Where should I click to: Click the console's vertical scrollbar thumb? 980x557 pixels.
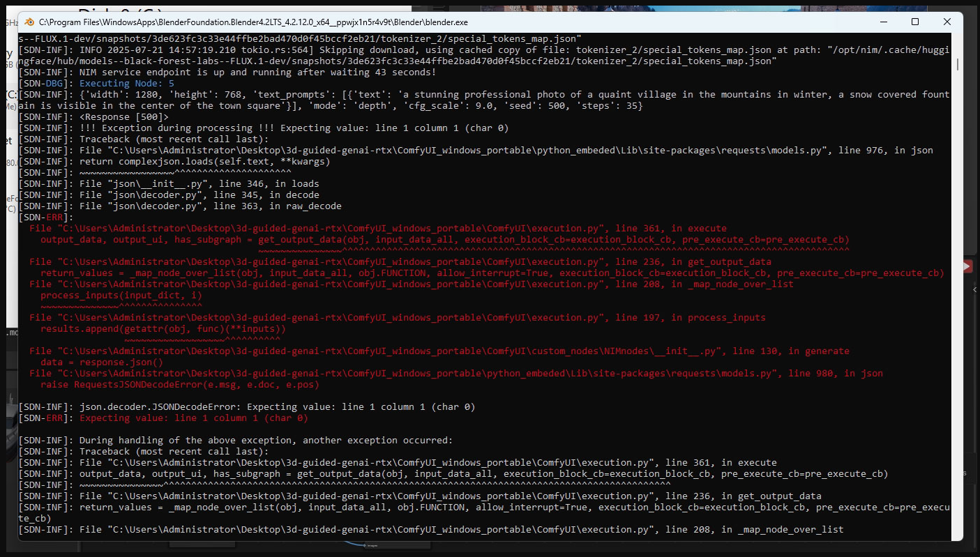click(x=958, y=65)
